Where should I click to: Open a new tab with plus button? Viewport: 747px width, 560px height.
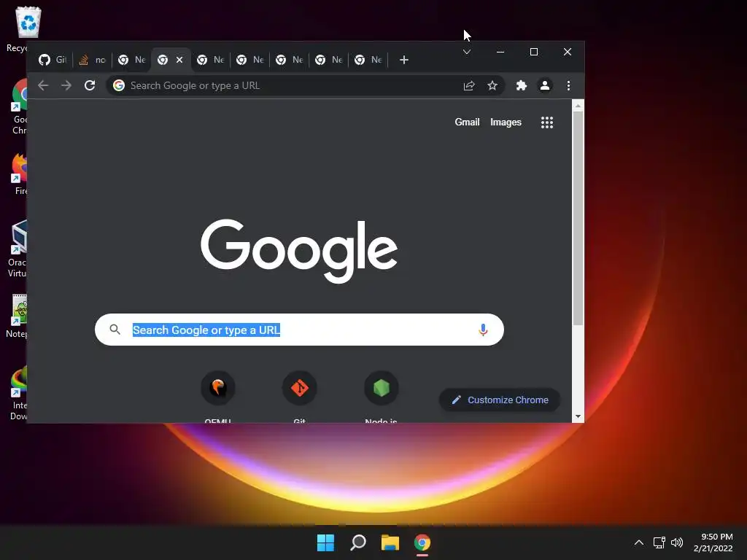(404, 60)
